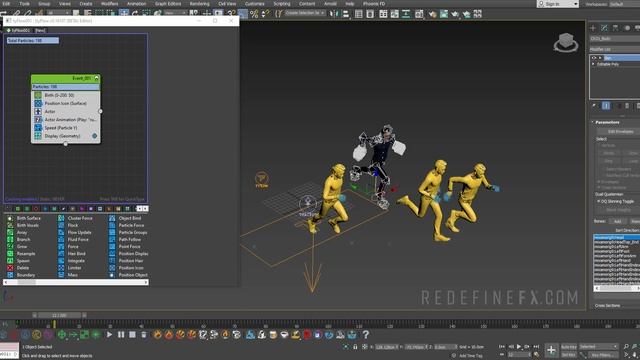Click the Integrate operator
This screenshot has height=360, width=640.
(71, 261)
